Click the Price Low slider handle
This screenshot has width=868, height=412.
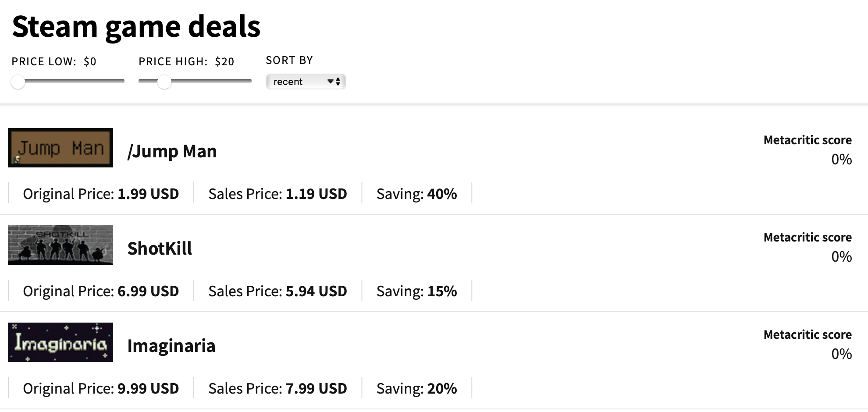pyautogui.click(x=18, y=82)
